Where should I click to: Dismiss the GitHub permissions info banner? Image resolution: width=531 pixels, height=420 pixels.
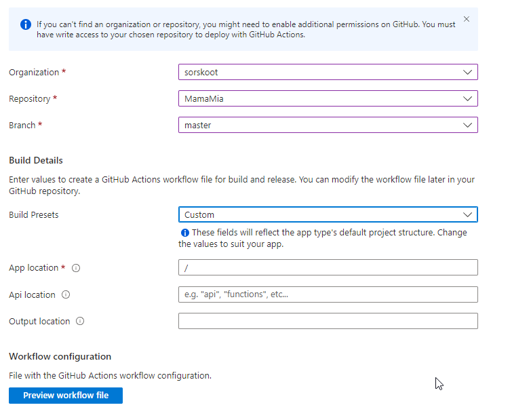[x=467, y=19]
